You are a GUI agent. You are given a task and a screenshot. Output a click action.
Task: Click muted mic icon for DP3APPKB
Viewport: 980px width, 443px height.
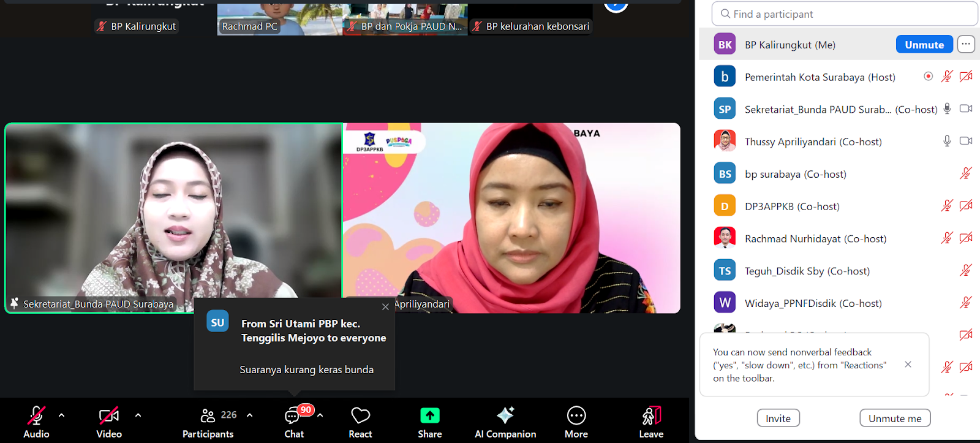pos(947,206)
